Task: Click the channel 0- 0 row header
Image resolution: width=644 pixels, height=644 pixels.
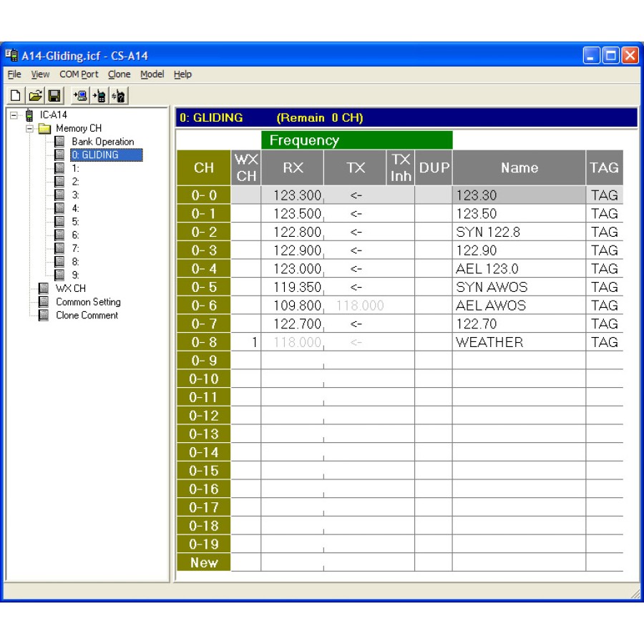Action: click(204, 195)
